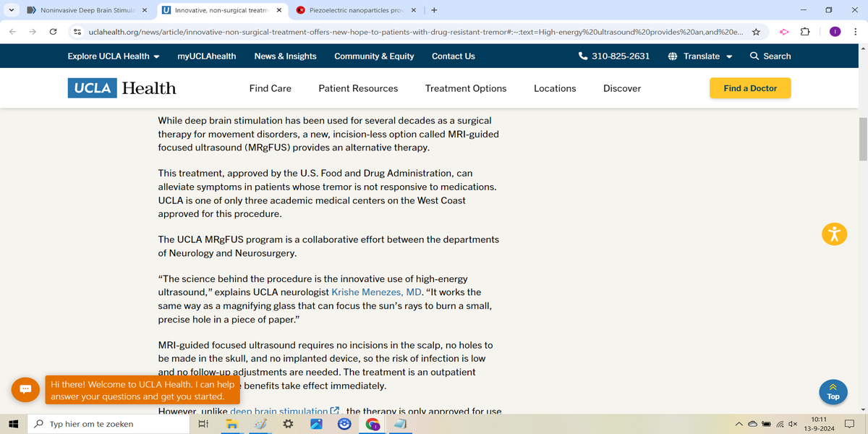868x434 pixels.
Task: Open File Explorer from the taskbar
Action: coord(231,424)
